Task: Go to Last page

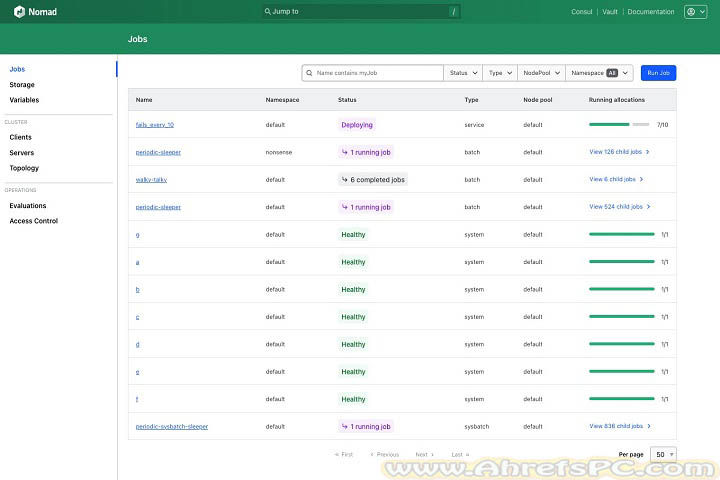Action: (460, 454)
